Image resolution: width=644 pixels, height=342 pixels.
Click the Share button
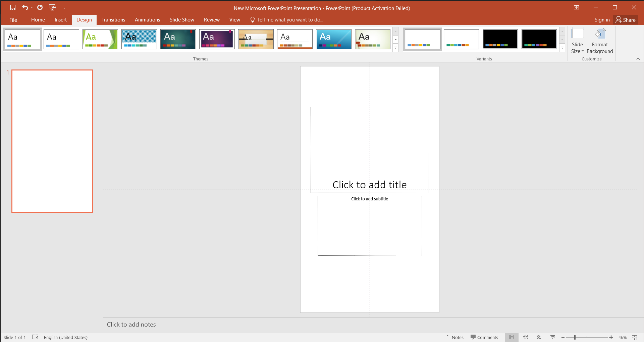(x=626, y=20)
